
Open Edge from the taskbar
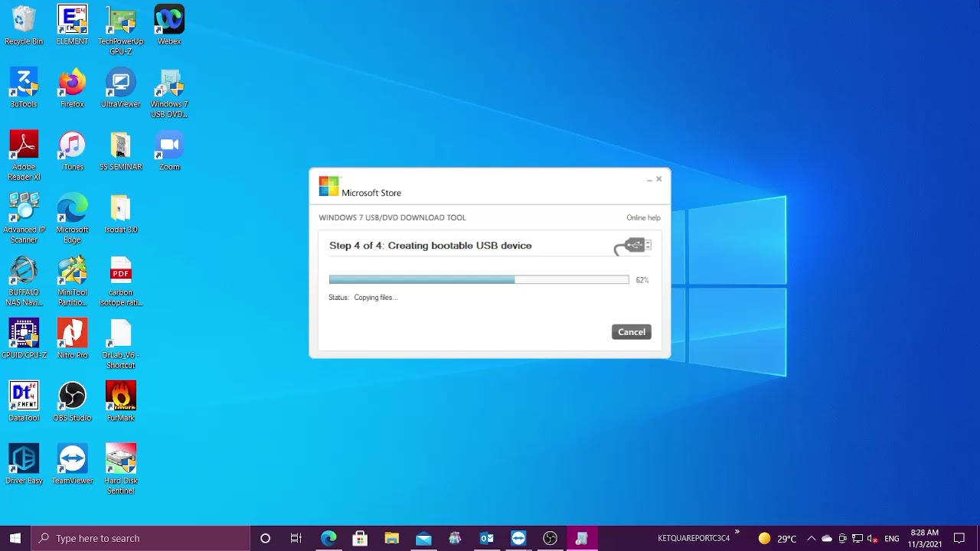coord(328,538)
